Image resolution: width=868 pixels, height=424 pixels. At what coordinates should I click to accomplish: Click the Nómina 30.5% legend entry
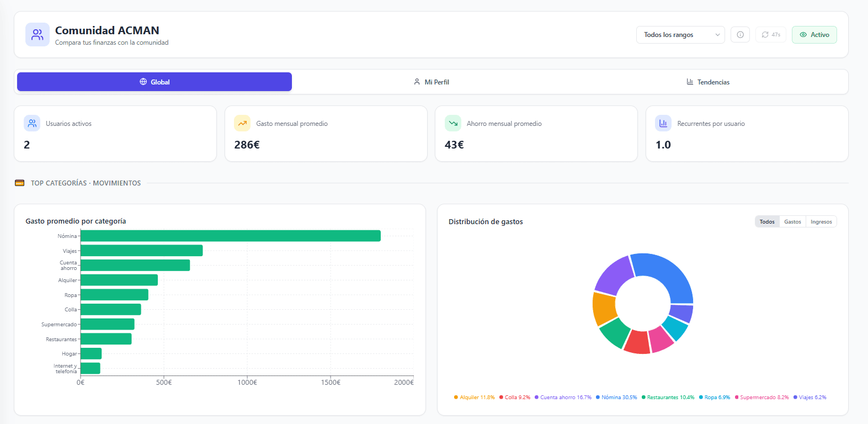pyautogui.click(x=616, y=397)
